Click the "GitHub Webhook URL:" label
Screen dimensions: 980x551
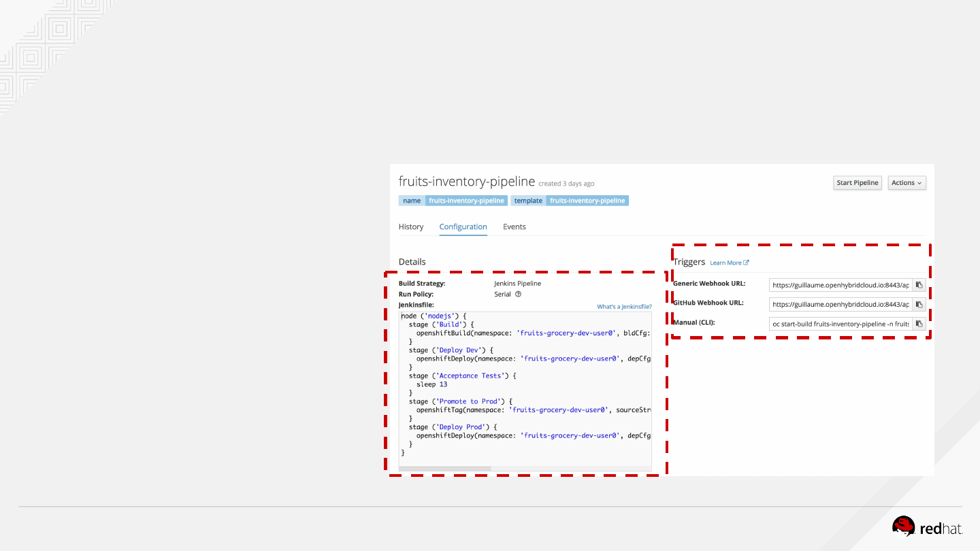click(x=708, y=303)
